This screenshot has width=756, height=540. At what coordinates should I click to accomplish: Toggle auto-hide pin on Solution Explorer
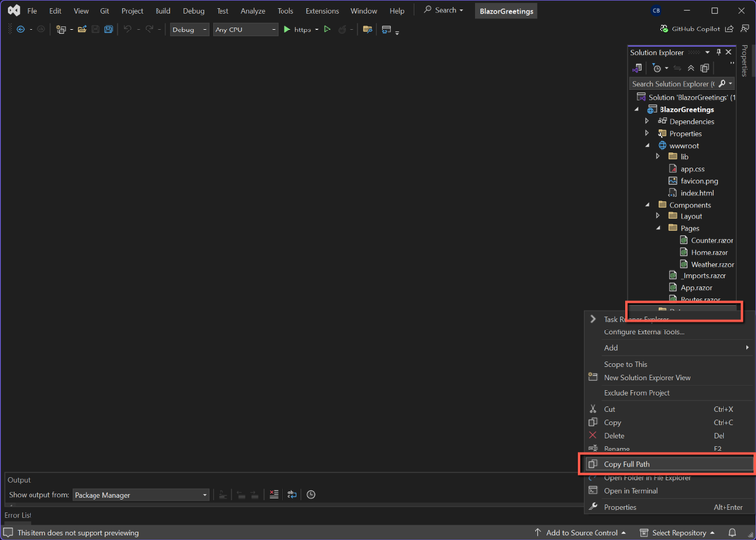pyautogui.click(x=718, y=52)
